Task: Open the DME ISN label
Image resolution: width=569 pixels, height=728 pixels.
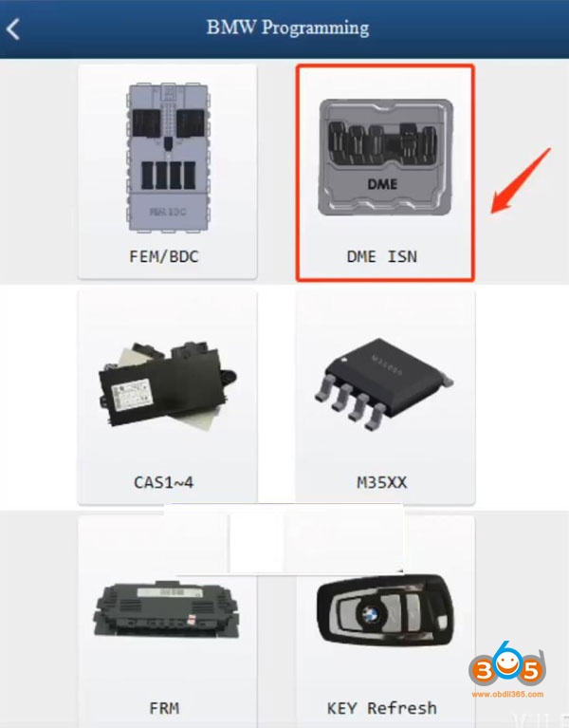Action: point(381,256)
